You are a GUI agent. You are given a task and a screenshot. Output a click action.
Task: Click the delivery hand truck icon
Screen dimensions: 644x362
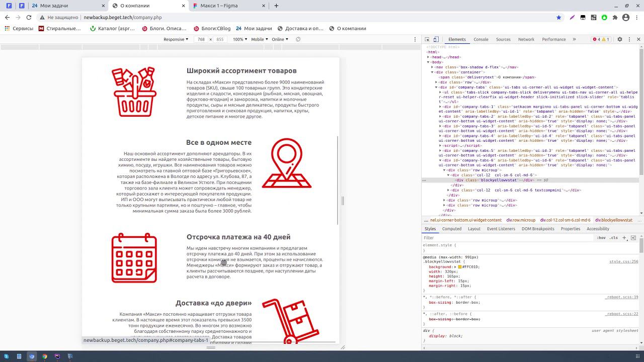coord(291,321)
